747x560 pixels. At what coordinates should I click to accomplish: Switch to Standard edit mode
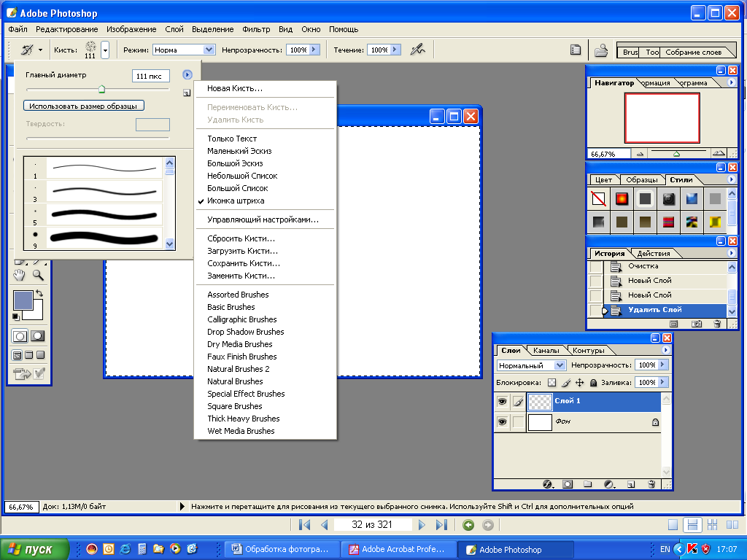tap(20, 336)
